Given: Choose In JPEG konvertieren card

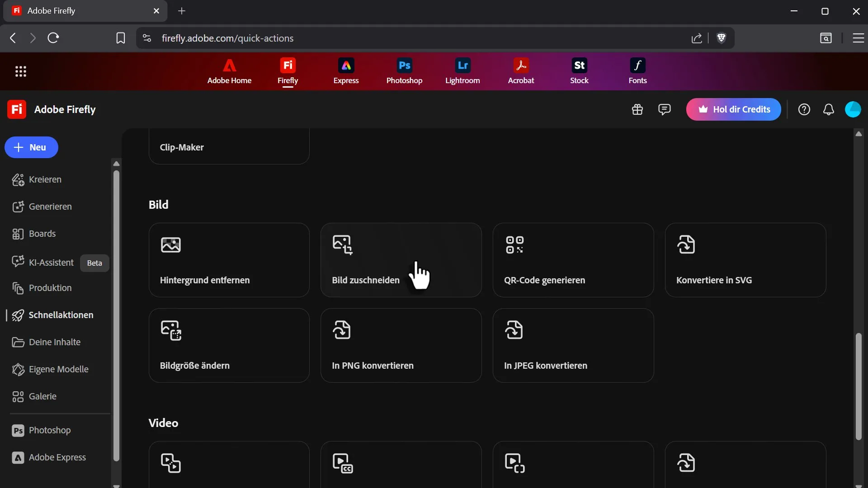Looking at the screenshot, I should [573, 345].
